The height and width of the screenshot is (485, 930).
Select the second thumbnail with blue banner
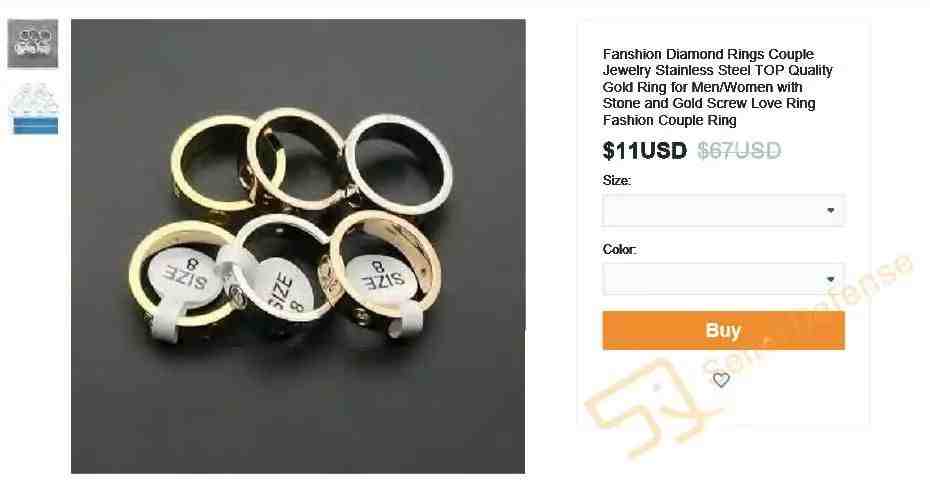tap(35, 109)
